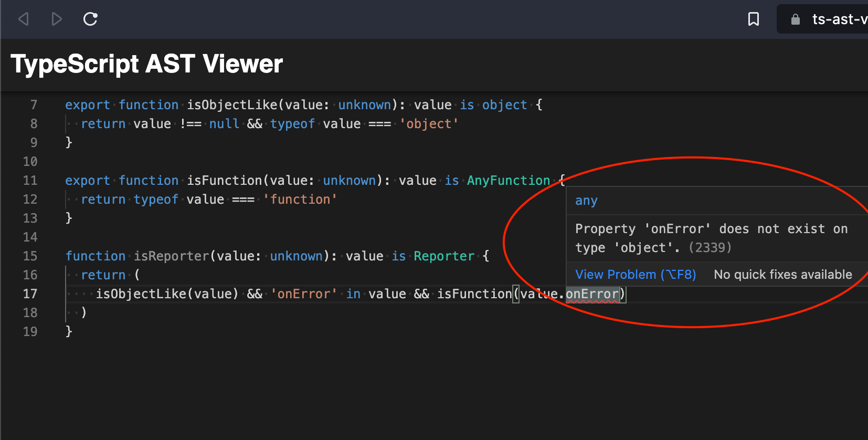Click the typeof keyword on line 12
This screenshot has width=868, height=440.
[156, 200]
